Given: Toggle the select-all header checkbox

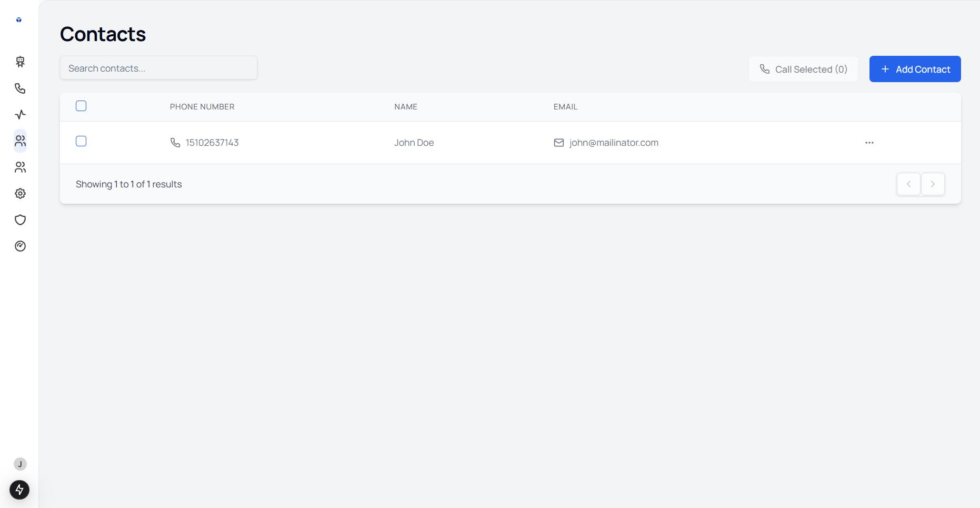Looking at the screenshot, I should (x=81, y=106).
